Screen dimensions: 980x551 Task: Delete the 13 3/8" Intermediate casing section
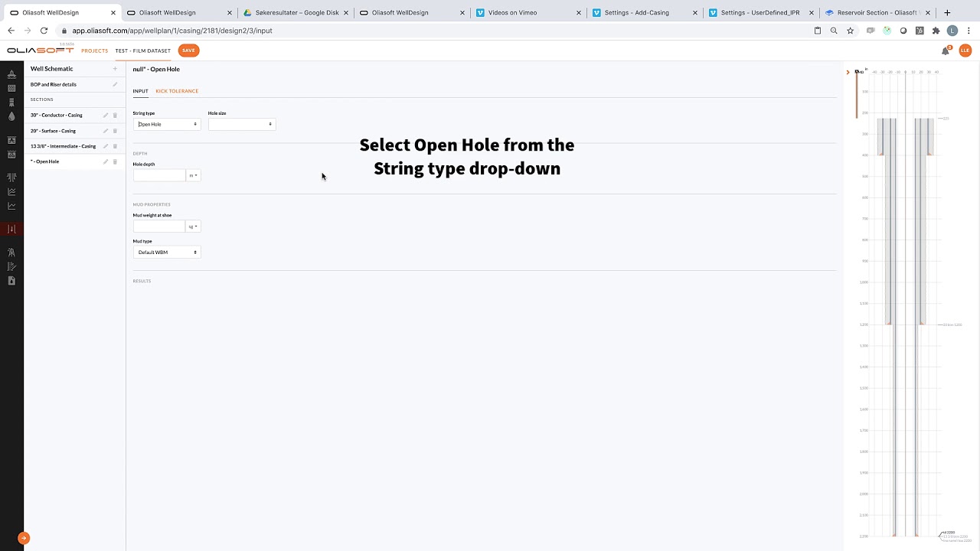(116, 146)
